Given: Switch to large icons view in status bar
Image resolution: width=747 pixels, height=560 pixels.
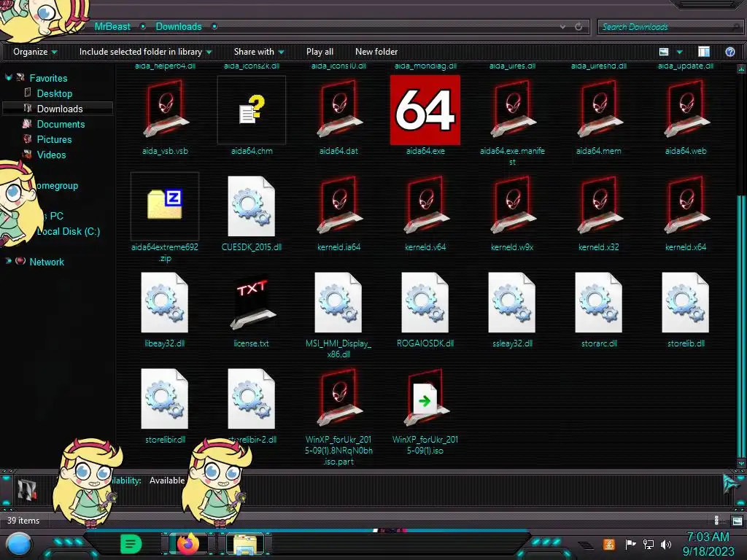Looking at the screenshot, I should pyautogui.click(x=737, y=521).
